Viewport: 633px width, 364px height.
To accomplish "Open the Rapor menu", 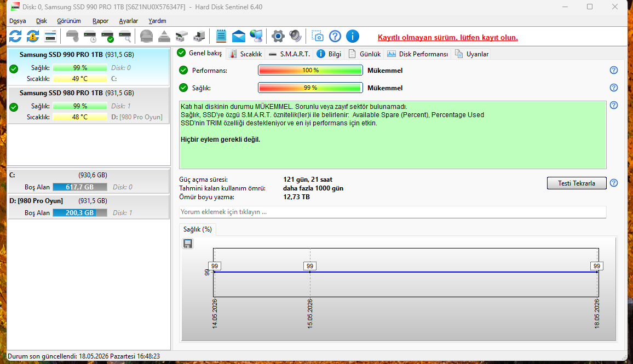I will pyautogui.click(x=101, y=21).
